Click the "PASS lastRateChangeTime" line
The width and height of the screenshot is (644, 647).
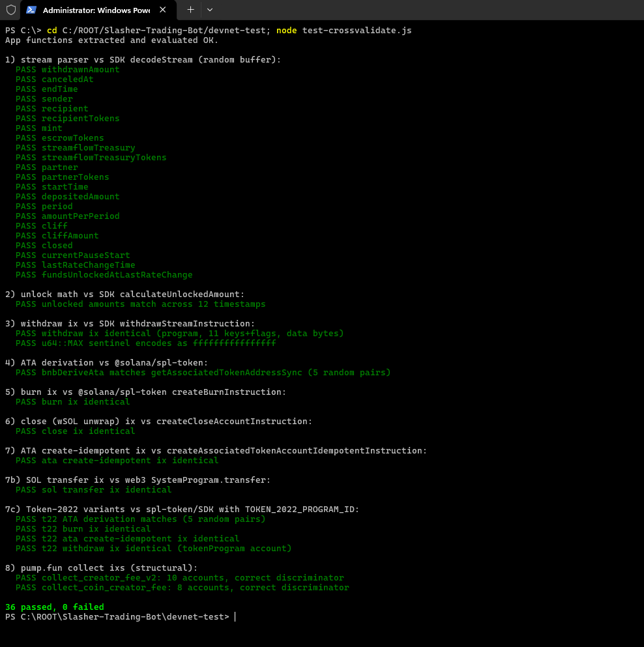pyautogui.click(x=76, y=265)
